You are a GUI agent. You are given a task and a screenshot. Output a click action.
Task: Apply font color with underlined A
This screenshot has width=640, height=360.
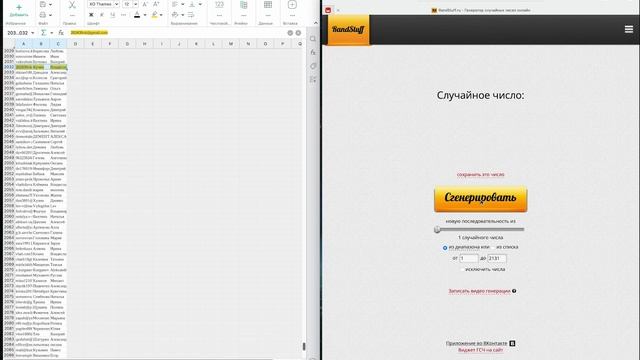(137, 15)
